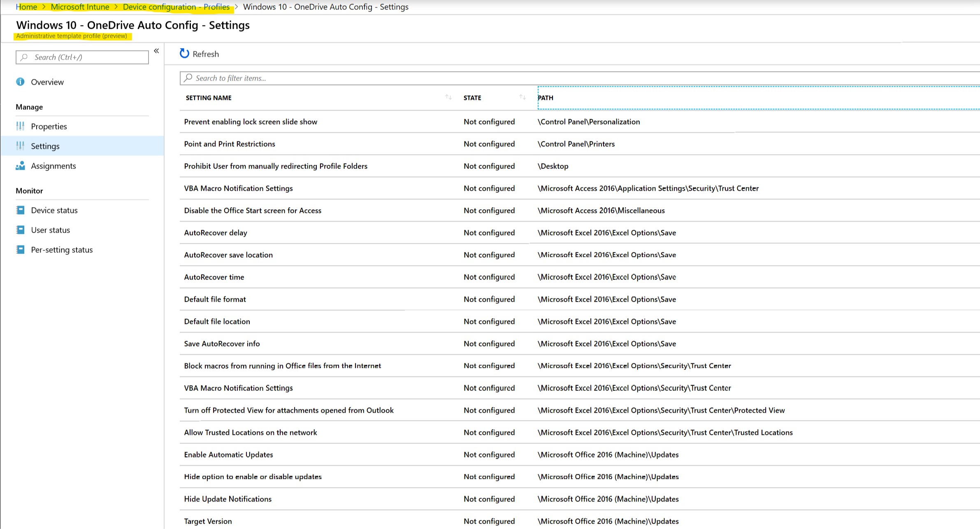Open AutoRecover save location setting

click(x=228, y=255)
